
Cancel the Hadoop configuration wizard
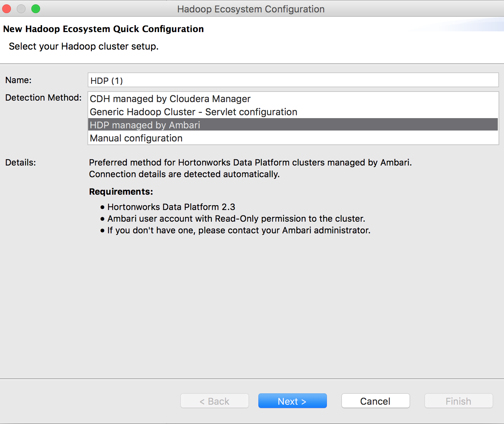pyautogui.click(x=375, y=401)
